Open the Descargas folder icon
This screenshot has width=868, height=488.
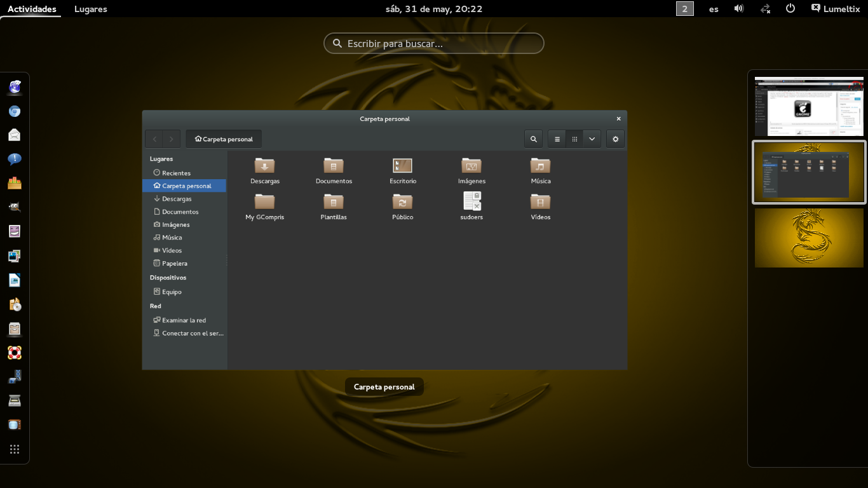(264, 166)
